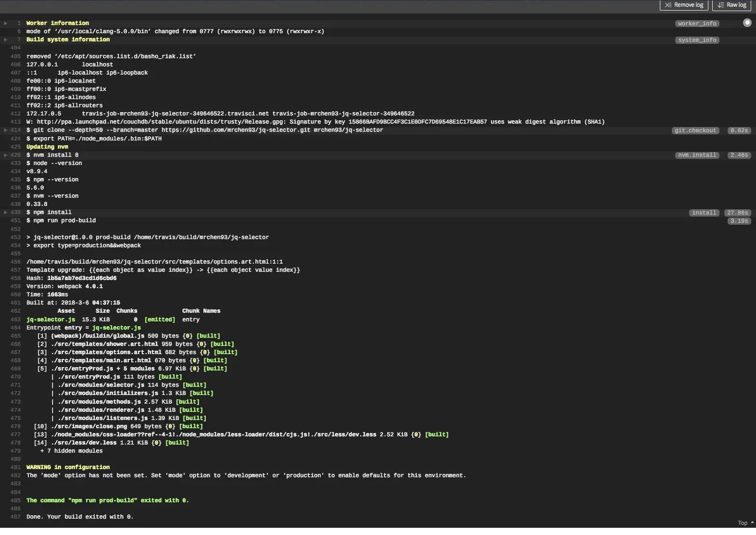
Task: Expand the nvm install 8 fold arrow
Action: [x=6, y=155]
